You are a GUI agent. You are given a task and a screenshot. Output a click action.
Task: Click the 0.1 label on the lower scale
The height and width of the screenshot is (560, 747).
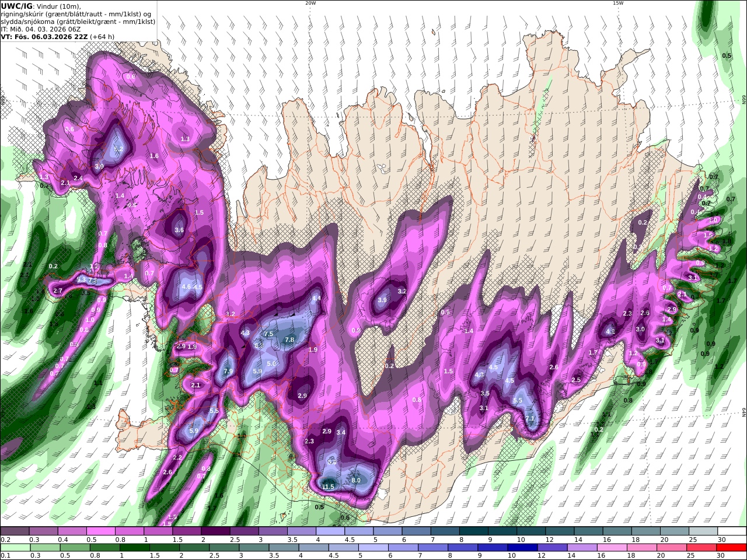[x=5, y=555]
